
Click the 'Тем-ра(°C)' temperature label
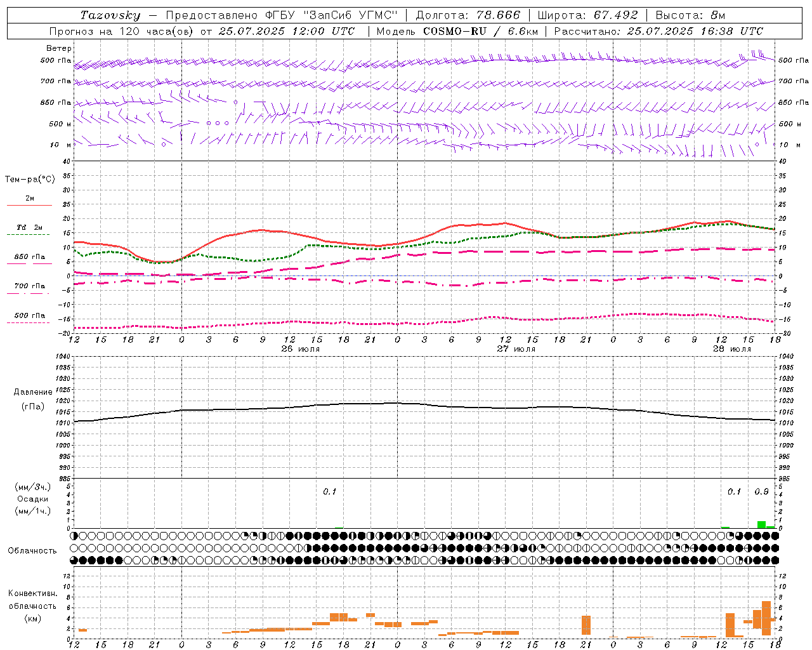pos(30,180)
